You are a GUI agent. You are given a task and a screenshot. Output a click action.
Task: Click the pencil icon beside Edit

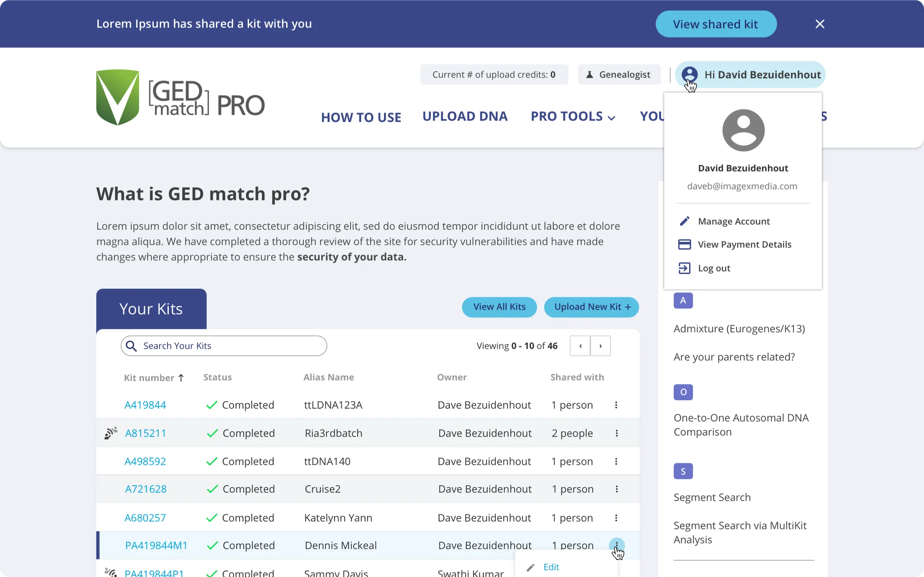(531, 567)
